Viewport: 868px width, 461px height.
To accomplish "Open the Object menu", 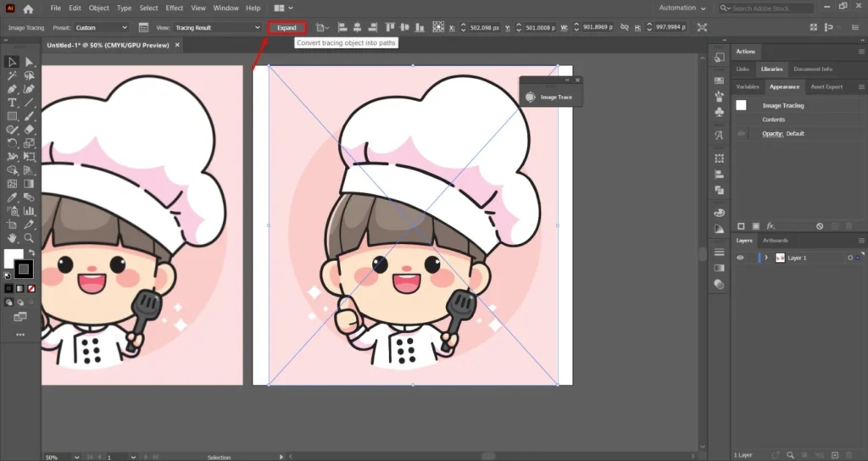I will pyautogui.click(x=99, y=8).
